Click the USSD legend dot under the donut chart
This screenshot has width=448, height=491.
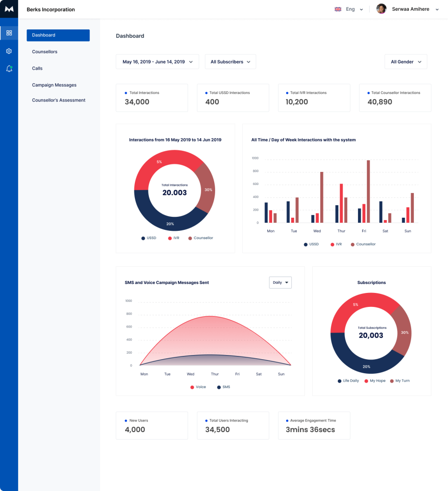pyautogui.click(x=144, y=238)
